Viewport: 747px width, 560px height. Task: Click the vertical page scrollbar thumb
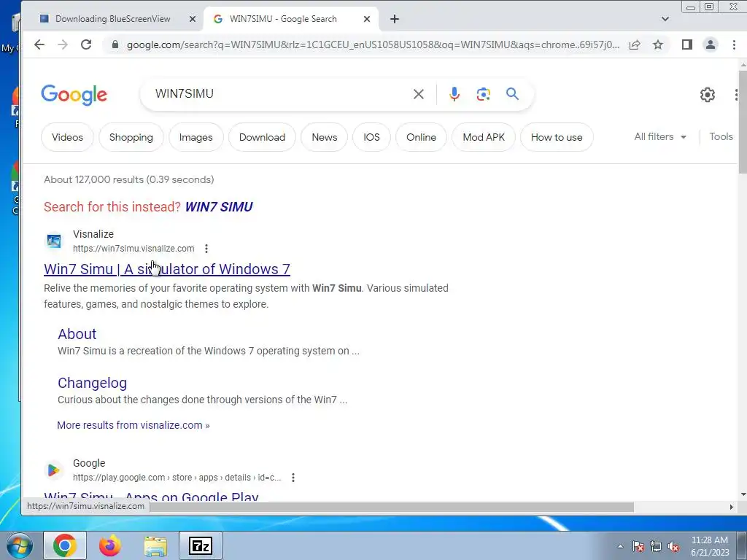tap(743, 122)
